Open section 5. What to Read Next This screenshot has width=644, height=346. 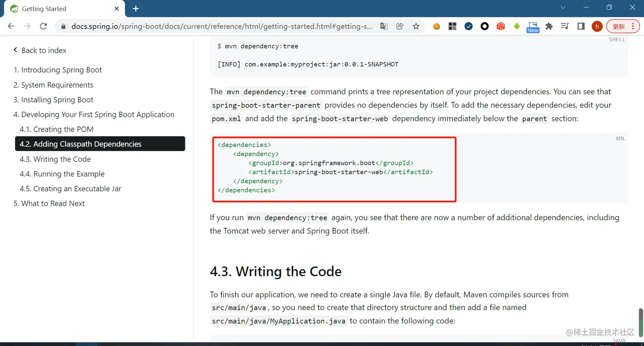(x=49, y=204)
